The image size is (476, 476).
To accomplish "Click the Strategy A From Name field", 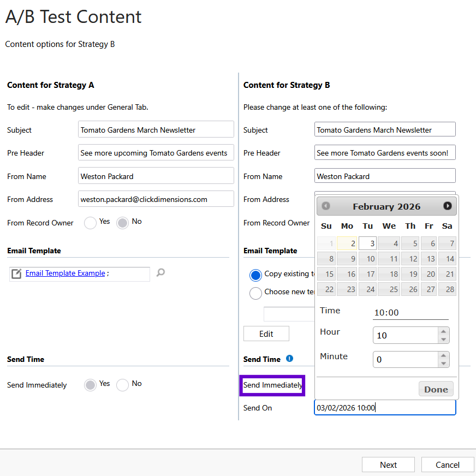I will tap(156, 176).
